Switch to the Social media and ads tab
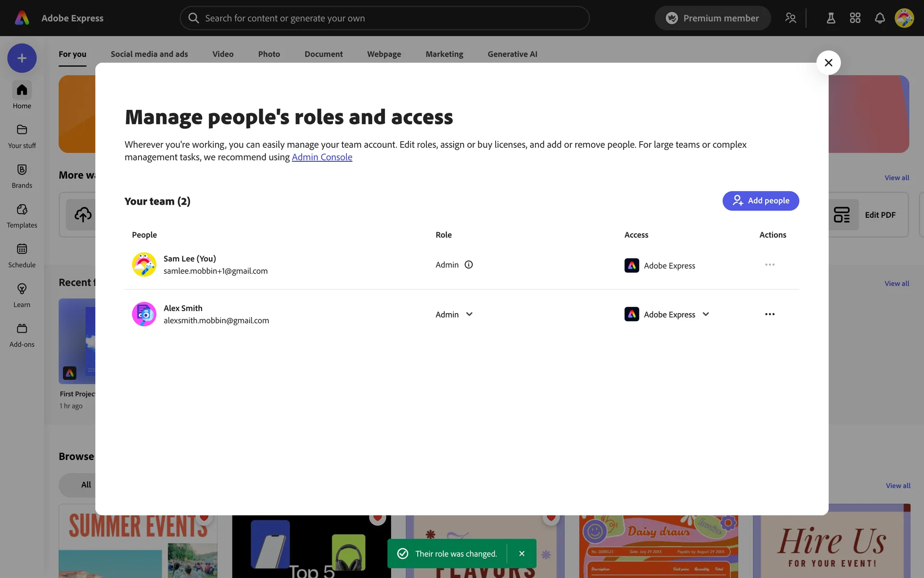 click(x=149, y=54)
